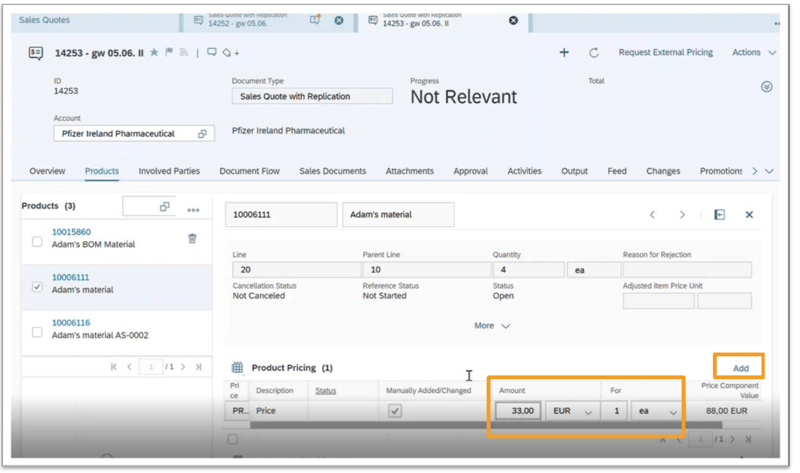Click the Product Pricing table icon
The width and height of the screenshot is (800, 473).
click(x=237, y=367)
